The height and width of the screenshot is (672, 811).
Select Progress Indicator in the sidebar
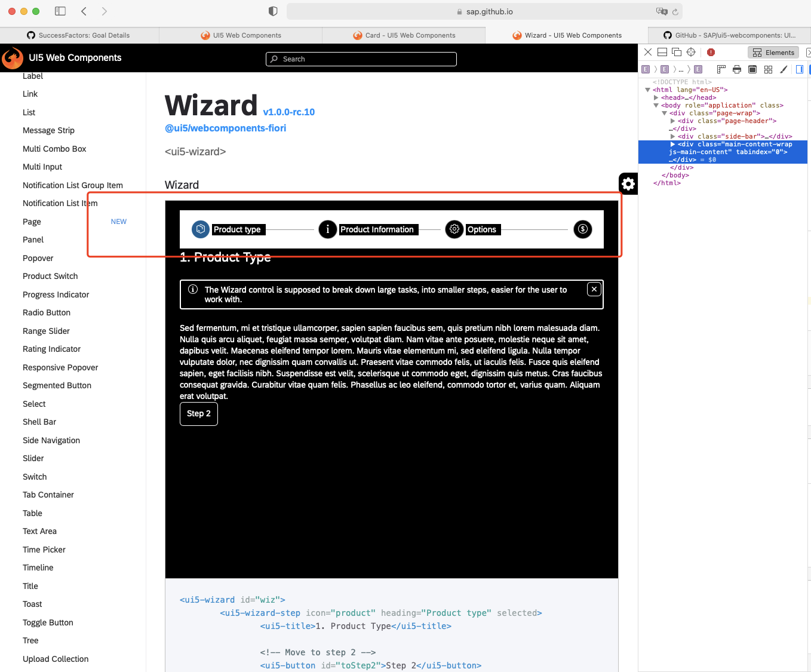56,294
